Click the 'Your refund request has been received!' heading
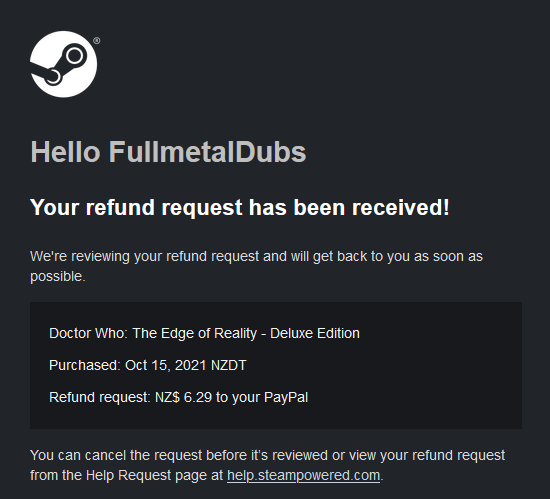This screenshot has height=499, width=550. 240,207
